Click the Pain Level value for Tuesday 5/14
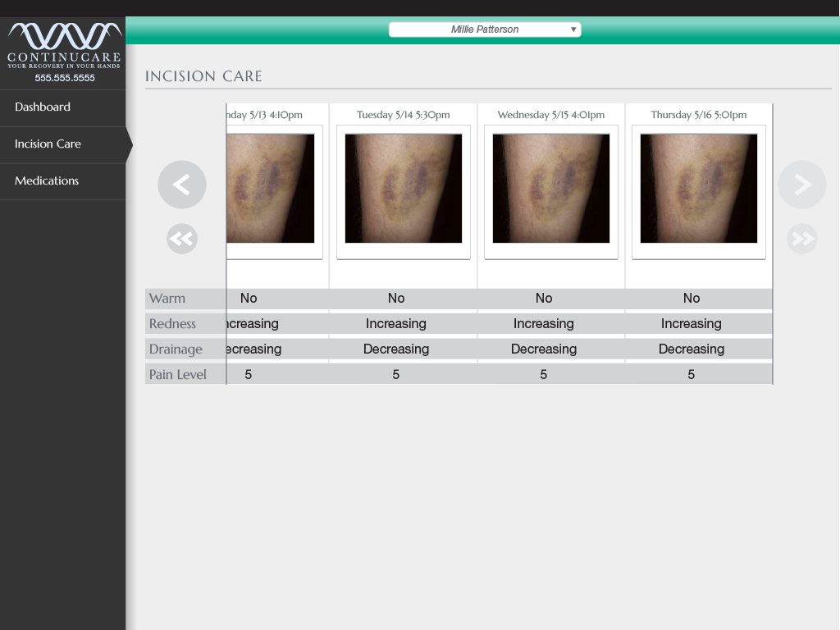 (x=396, y=374)
